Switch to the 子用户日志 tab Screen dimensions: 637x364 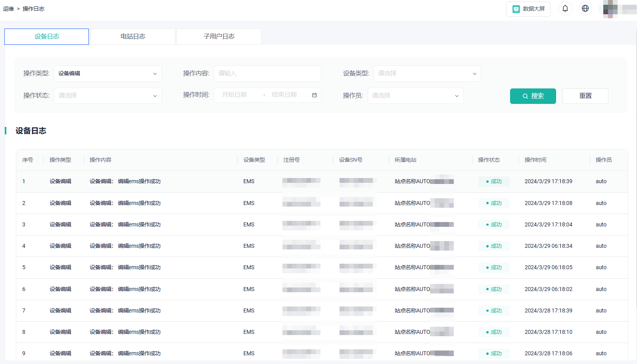click(x=219, y=36)
